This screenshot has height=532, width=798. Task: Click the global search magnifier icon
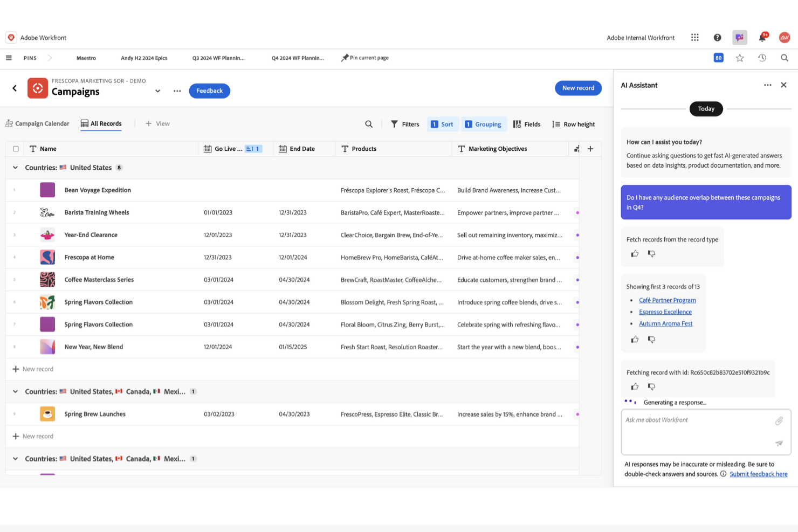coord(785,58)
